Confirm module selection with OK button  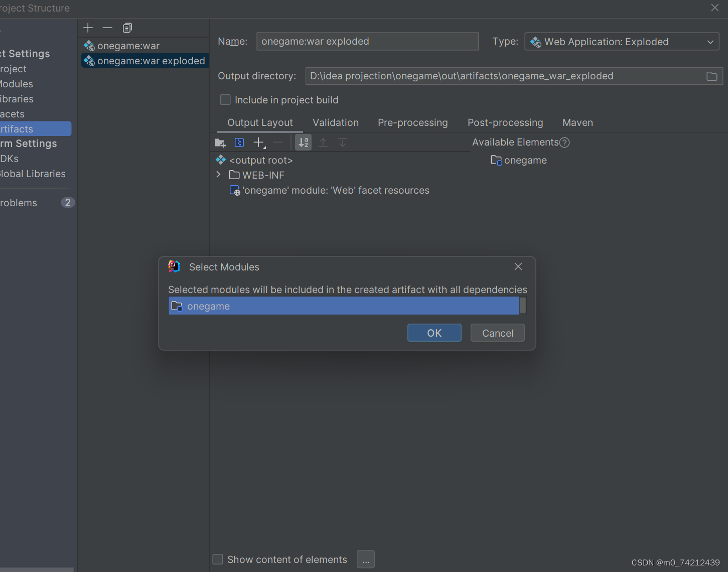[x=434, y=333]
